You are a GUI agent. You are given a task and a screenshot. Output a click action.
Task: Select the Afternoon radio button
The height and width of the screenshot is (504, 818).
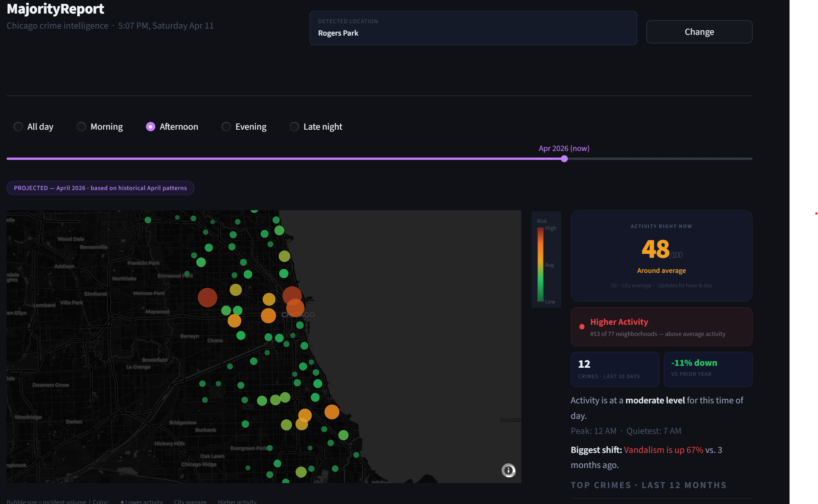[151, 127]
